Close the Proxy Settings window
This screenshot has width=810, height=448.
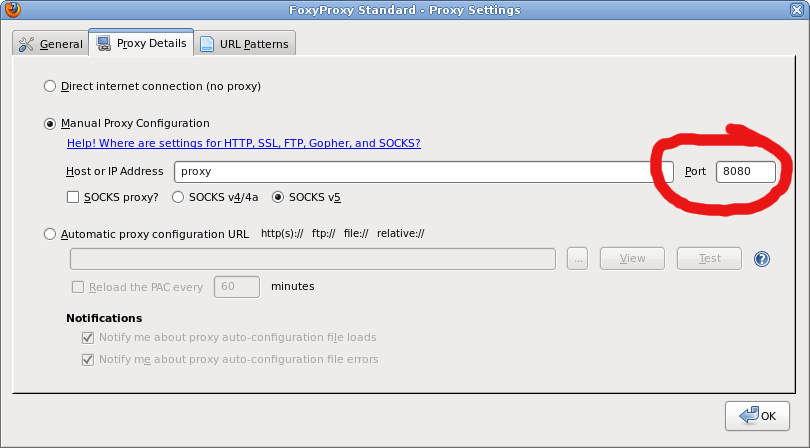point(797,10)
